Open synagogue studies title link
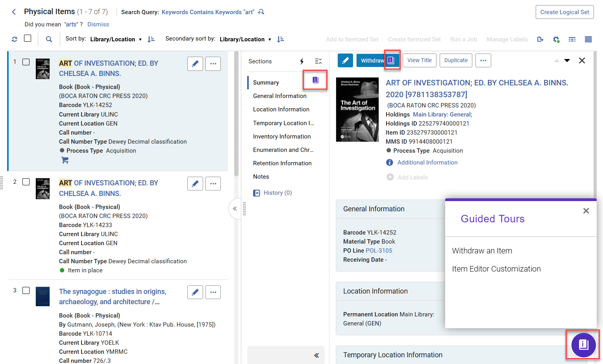The image size is (603, 364). tap(113, 297)
